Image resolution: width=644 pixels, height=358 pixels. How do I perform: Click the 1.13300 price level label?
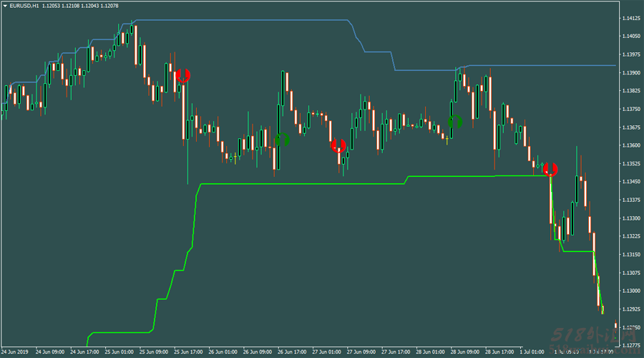[x=631, y=218]
